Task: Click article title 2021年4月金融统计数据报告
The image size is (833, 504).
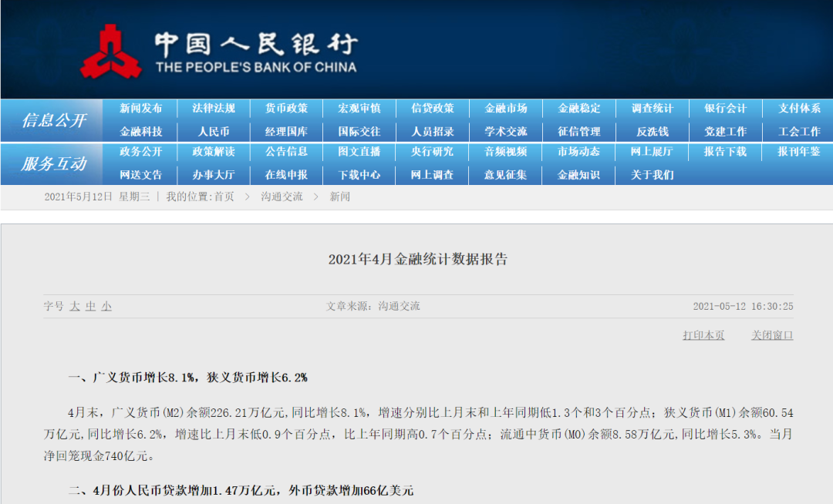Action: tap(418, 260)
